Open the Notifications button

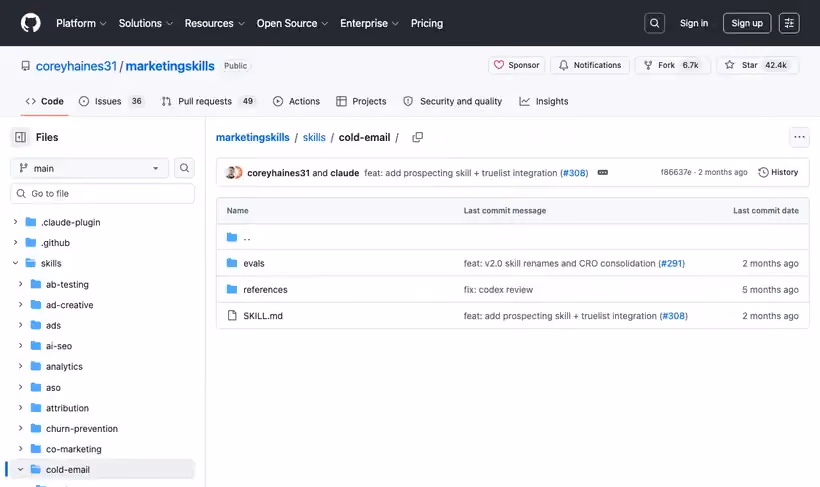(590, 65)
